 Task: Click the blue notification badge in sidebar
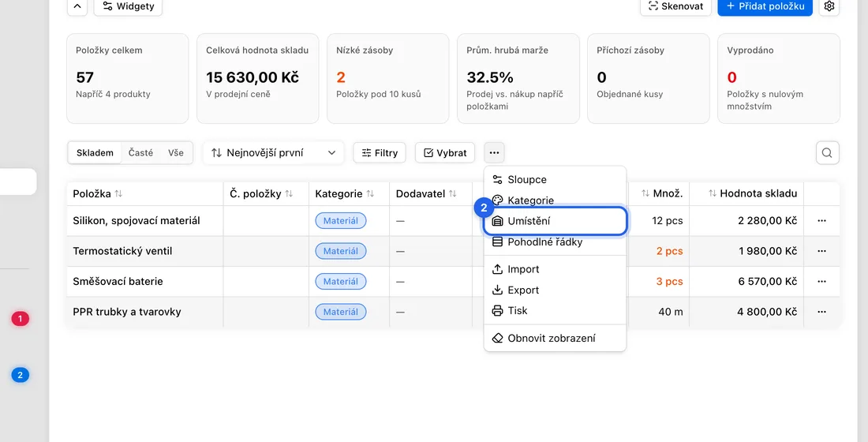pos(20,375)
